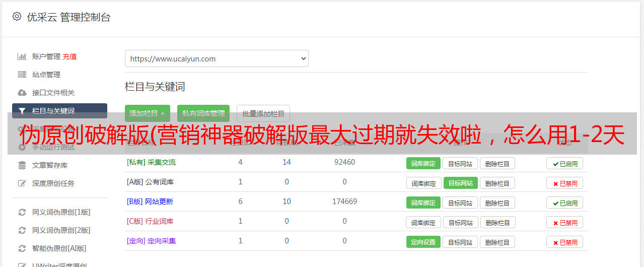Click the server icon for 站点管理
This screenshot has height=267, width=644.
(x=22, y=75)
